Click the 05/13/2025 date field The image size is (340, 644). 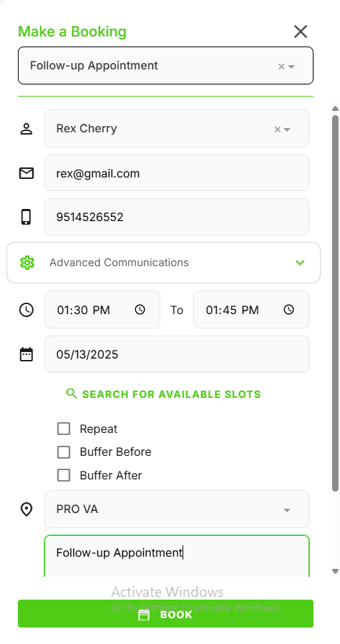(177, 354)
